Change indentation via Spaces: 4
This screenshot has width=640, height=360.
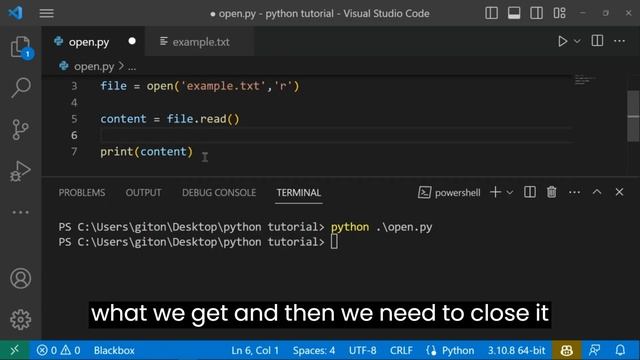(313, 350)
